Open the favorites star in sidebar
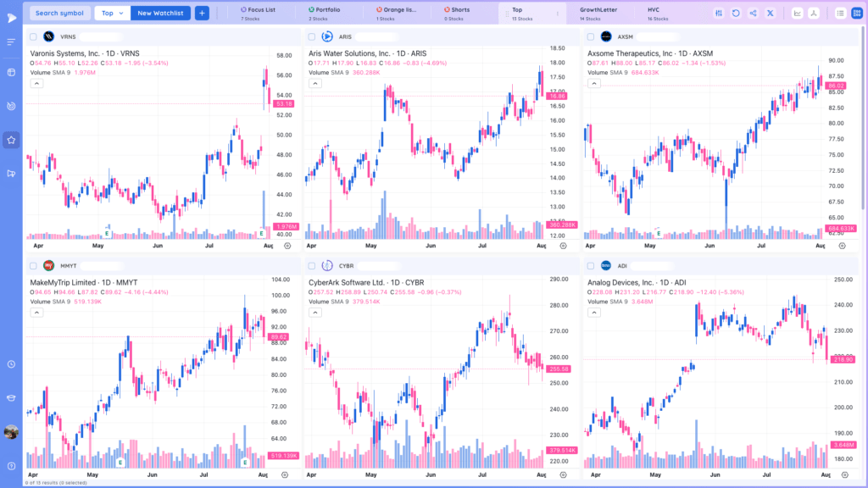Image resolution: width=868 pixels, height=488 pixels. (11, 140)
